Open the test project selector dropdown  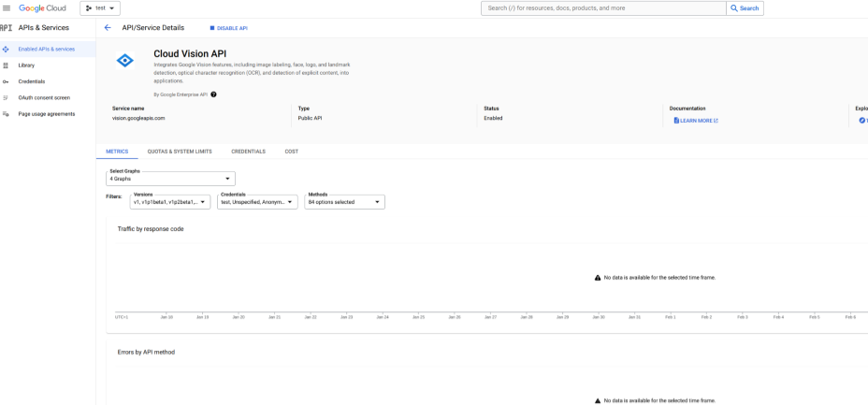click(x=100, y=8)
